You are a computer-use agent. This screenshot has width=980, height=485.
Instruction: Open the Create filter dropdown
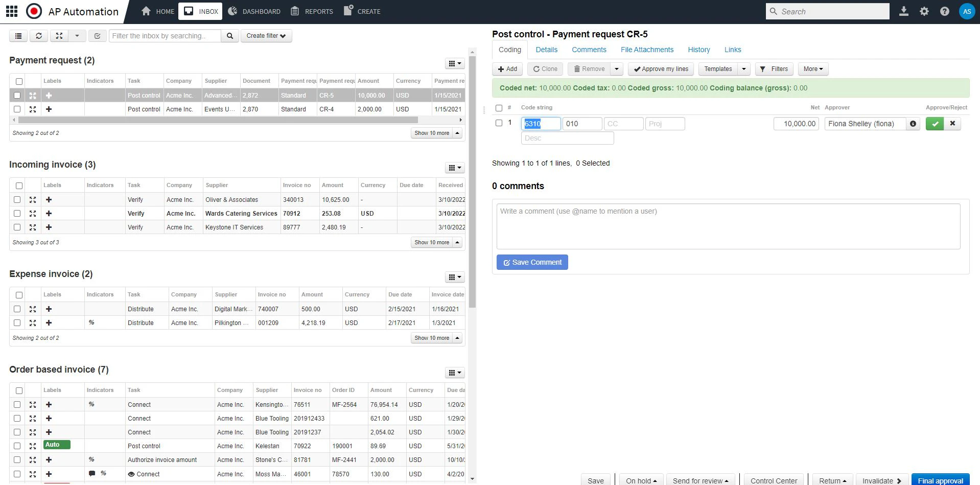(x=266, y=36)
